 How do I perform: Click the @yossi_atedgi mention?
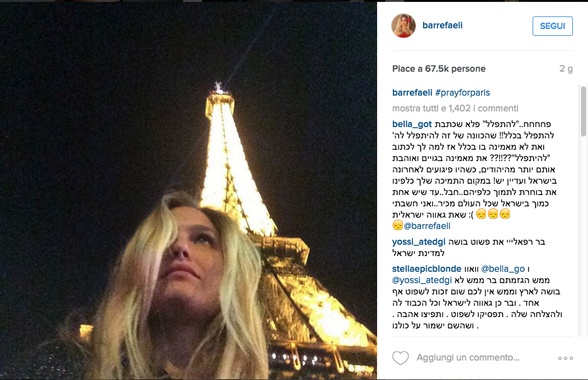[422, 280]
